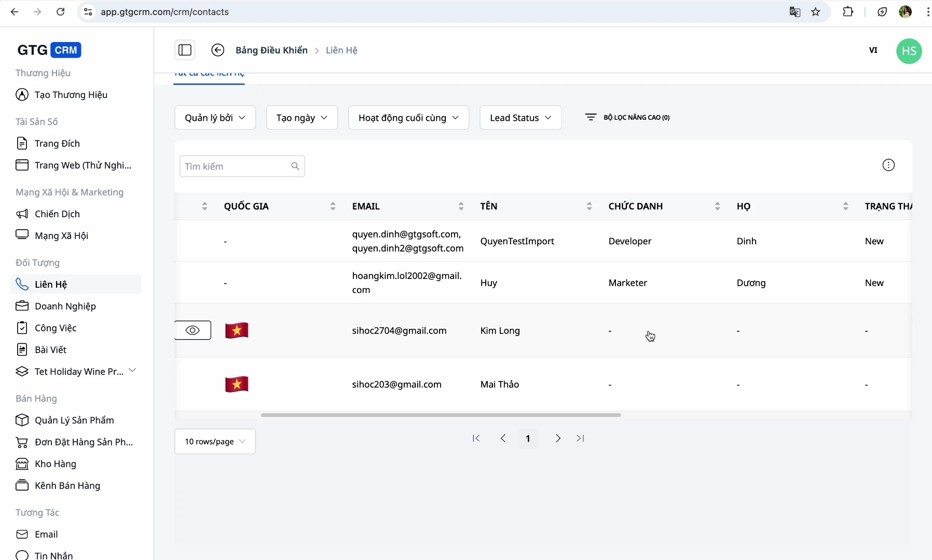This screenshot has width=932, height=560.
Task: Jump to the last page icon
Action: tap(580, 439)
